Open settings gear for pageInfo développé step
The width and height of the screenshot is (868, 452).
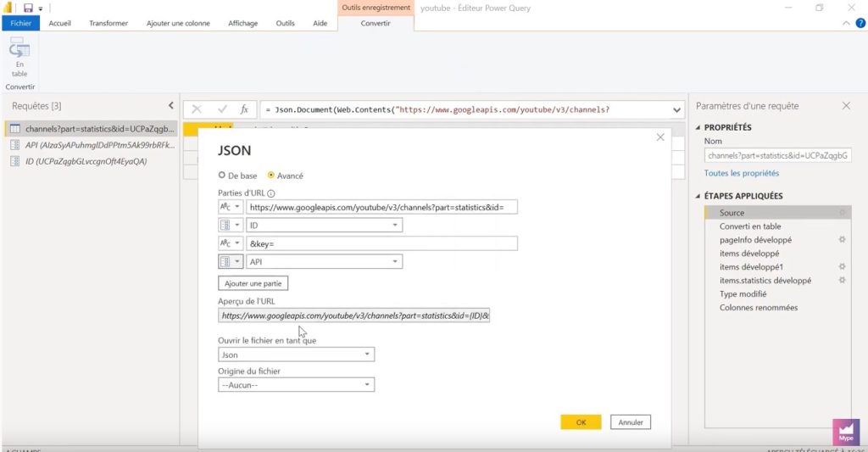(x=842, y=239)
